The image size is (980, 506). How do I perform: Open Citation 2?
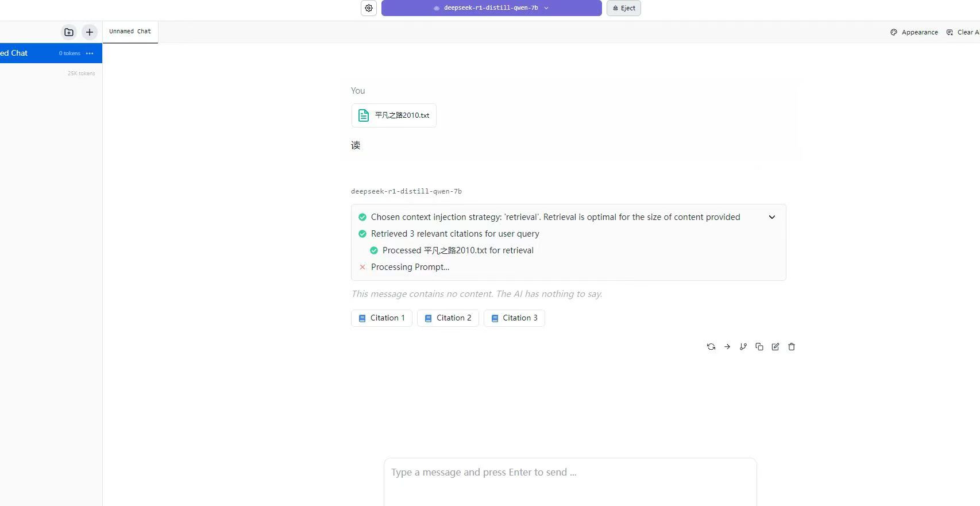448,318
